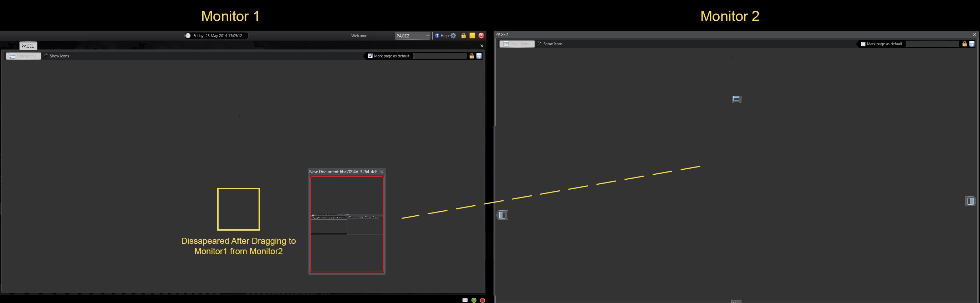
Task: Open the envelope messages icon in status bar
Action: [465, 301]
